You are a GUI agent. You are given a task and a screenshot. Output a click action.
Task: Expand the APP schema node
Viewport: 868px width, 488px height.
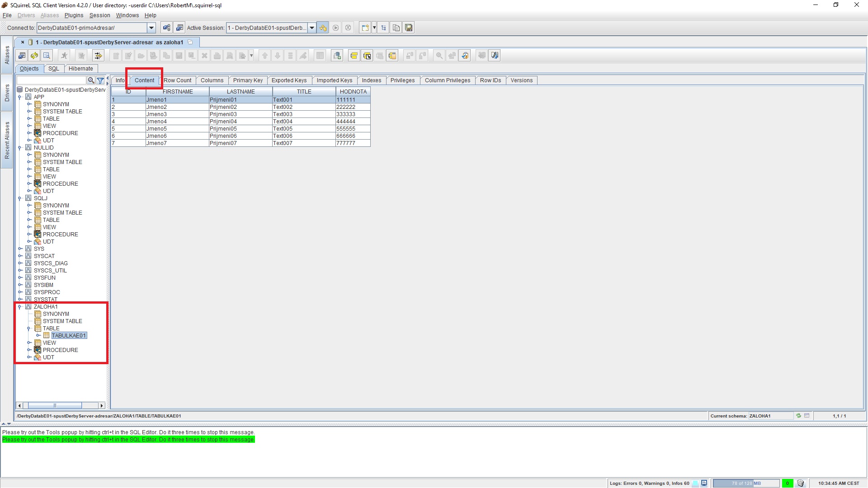[x=20, y=97]
